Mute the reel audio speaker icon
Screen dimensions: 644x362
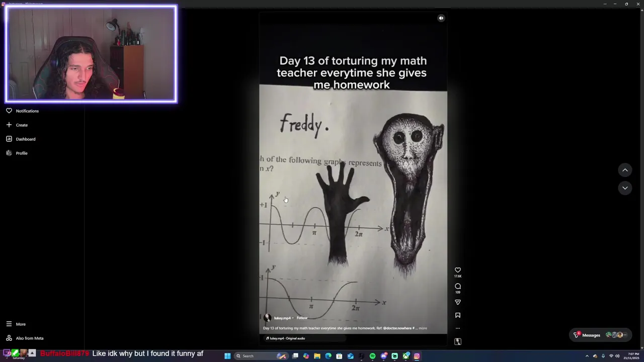tap(441, 18)
